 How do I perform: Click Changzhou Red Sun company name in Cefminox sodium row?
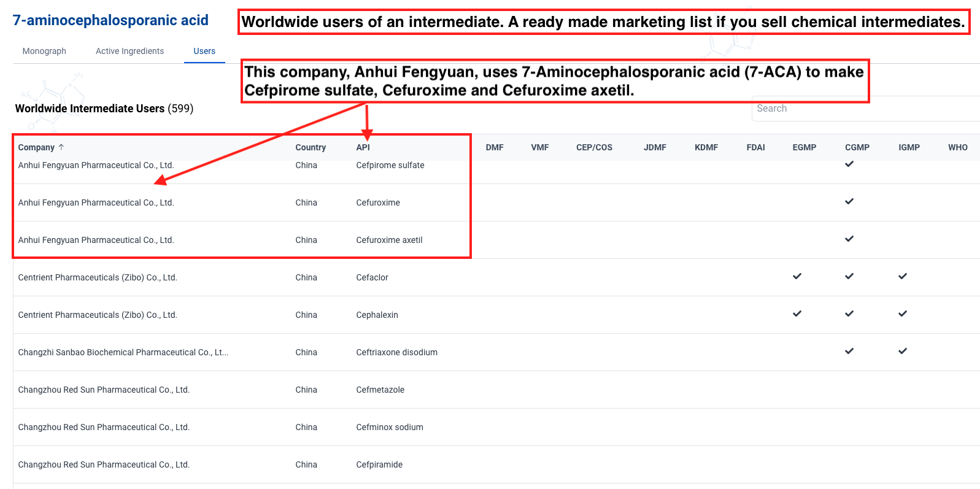(104, 427)
